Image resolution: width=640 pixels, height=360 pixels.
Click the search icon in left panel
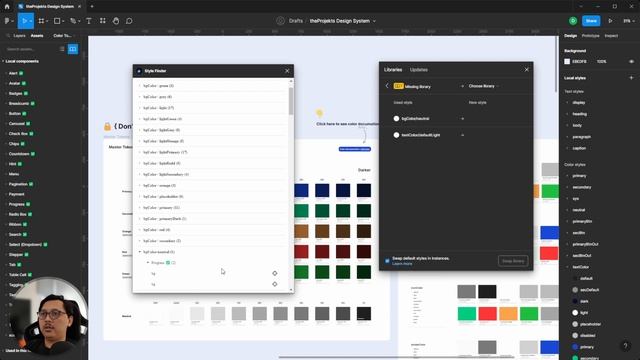coord(8,36)
